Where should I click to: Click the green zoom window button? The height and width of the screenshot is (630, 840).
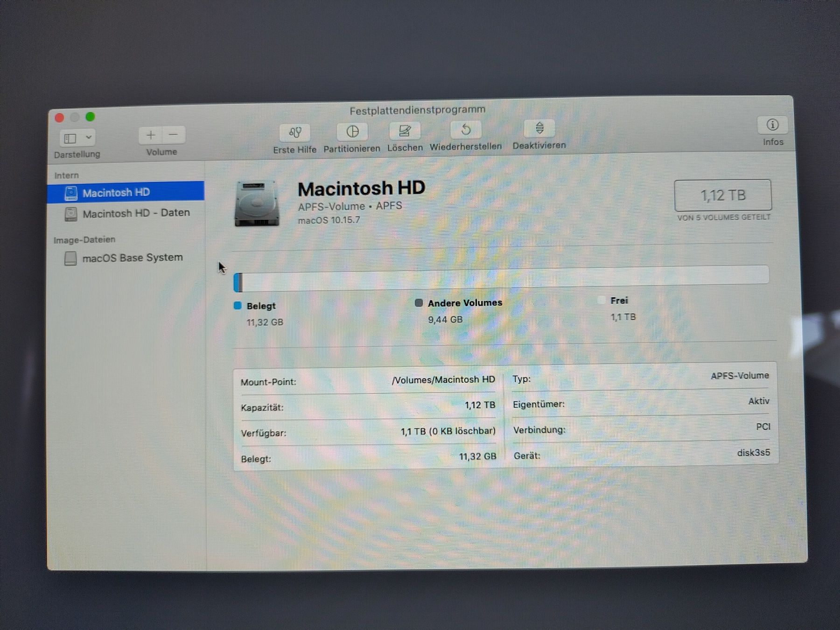click(x=90, y=117)
